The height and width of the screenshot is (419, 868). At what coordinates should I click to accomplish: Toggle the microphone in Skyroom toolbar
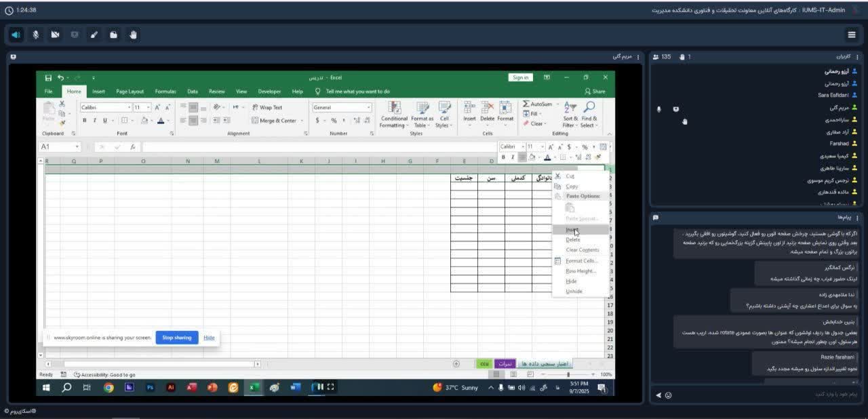click(x=36, y=35)
